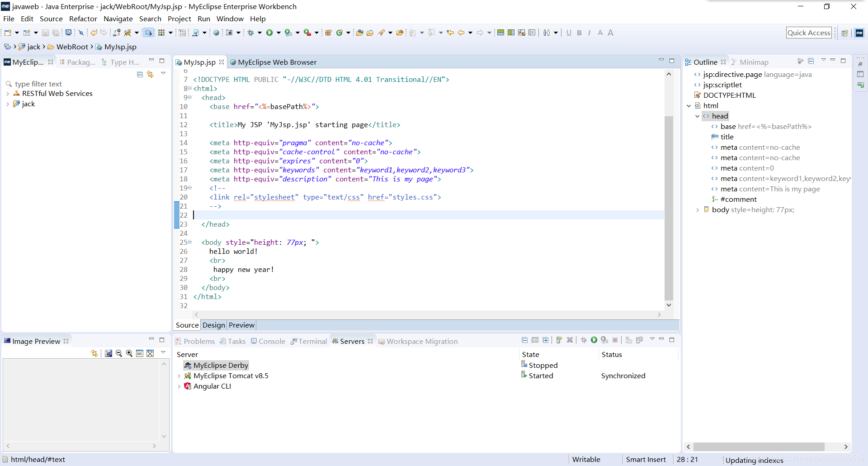The image size is (868, 466).
Task: Switch to Design editor view
Action: 214,325
